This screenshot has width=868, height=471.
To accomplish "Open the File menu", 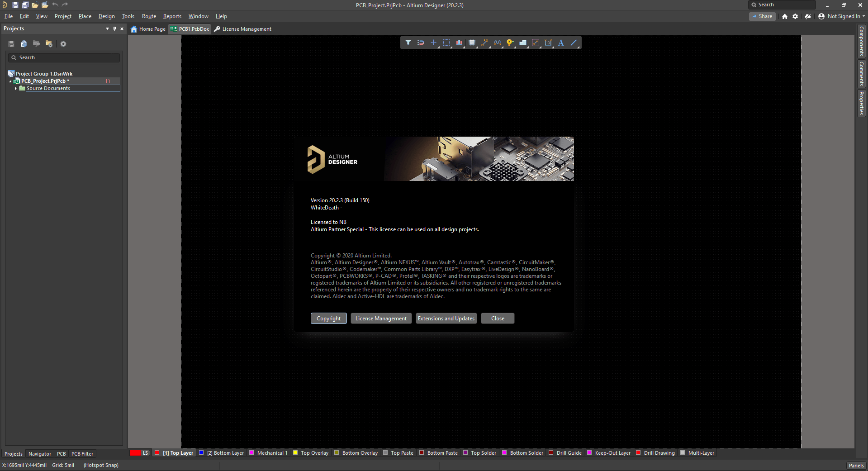I will point(9,16).
